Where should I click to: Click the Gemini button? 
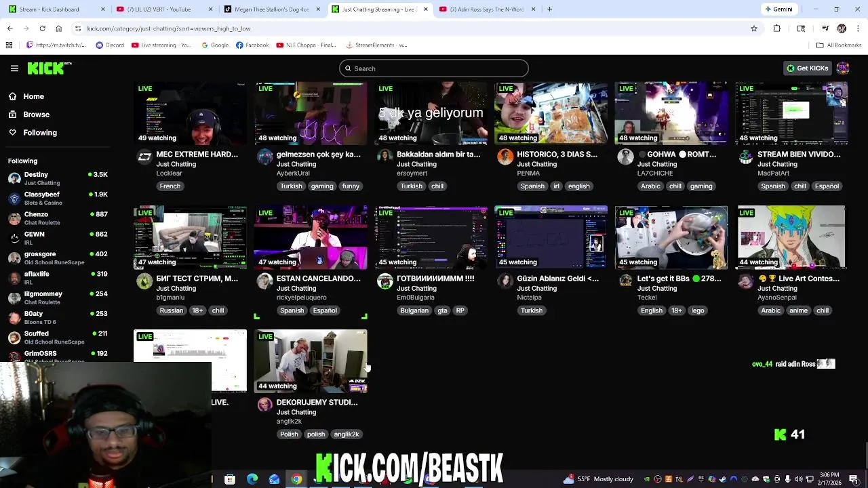click(x=778, y=9)
